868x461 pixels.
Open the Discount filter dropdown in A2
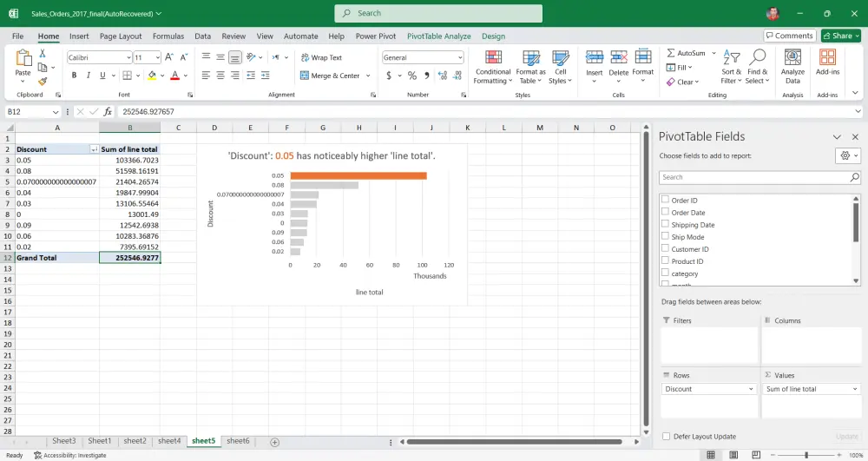[x=94, y=148]
